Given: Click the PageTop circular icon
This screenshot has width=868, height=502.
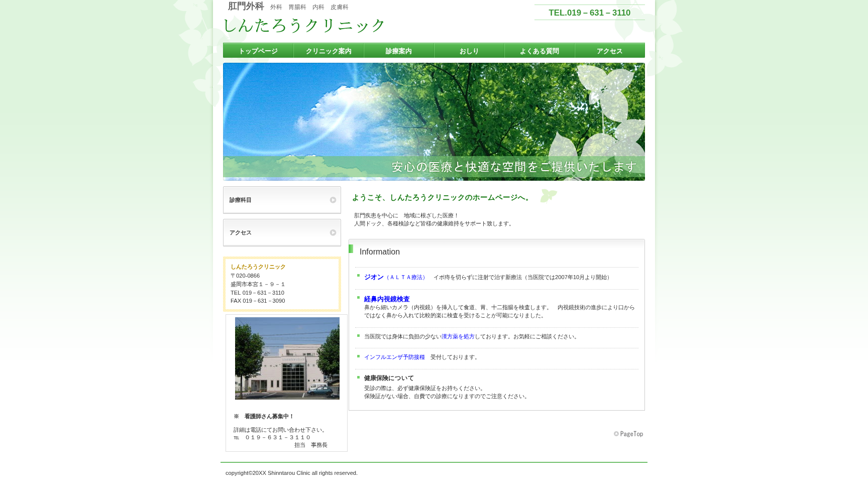Looking at the screenshot, I should pos(616,434).
